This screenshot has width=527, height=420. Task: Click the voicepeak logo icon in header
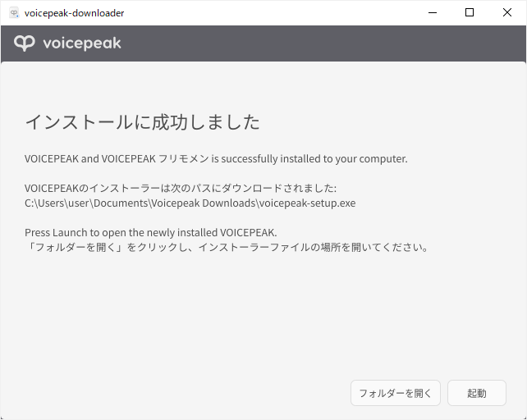pos(24,43)
